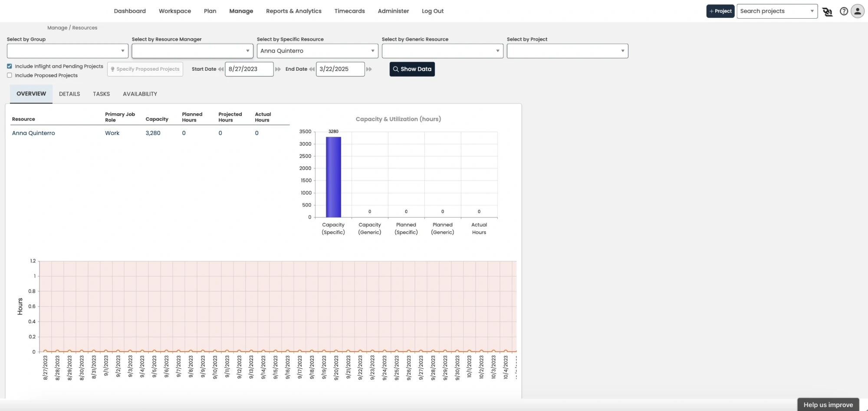Open the Select by Specific Resource dropdown
The height and width of the screenshot is (411, 868).
click(x=318, y=51)
